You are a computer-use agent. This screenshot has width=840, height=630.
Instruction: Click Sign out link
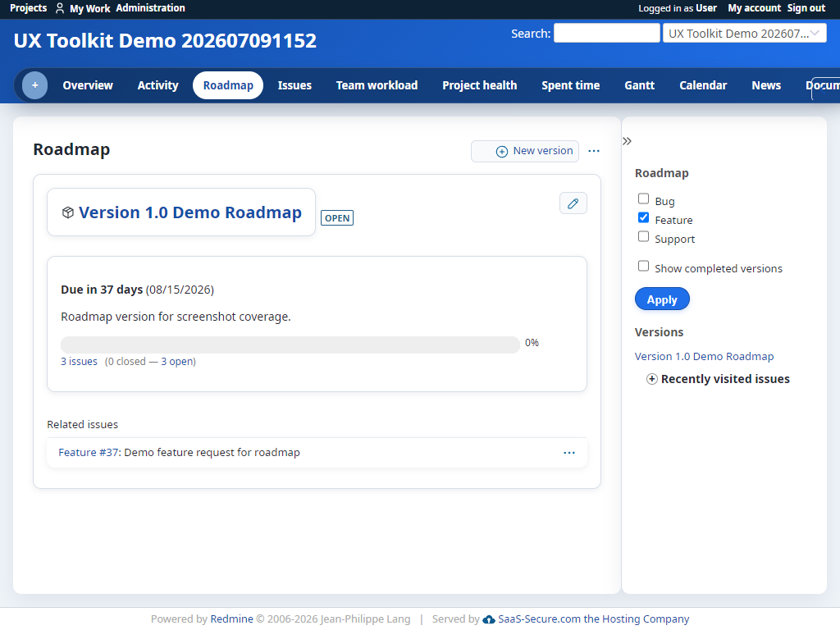pyautogui.click(x=806, y=8)
